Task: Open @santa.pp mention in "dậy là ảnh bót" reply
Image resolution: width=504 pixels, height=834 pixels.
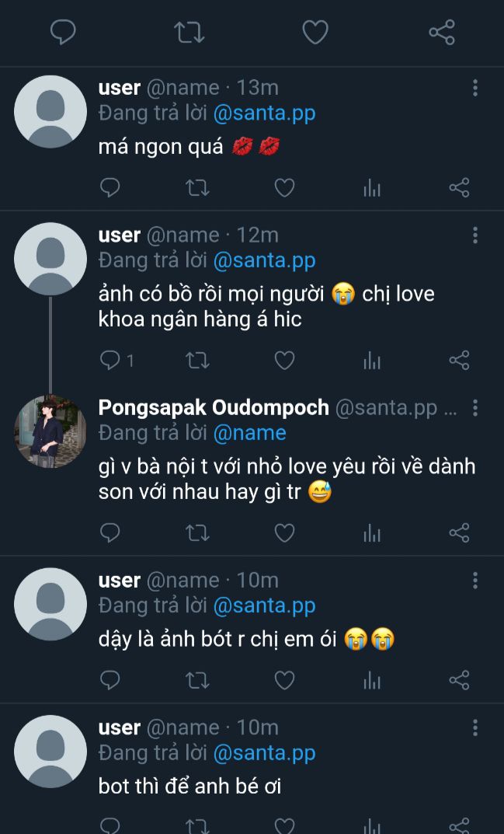Action: 264,605
